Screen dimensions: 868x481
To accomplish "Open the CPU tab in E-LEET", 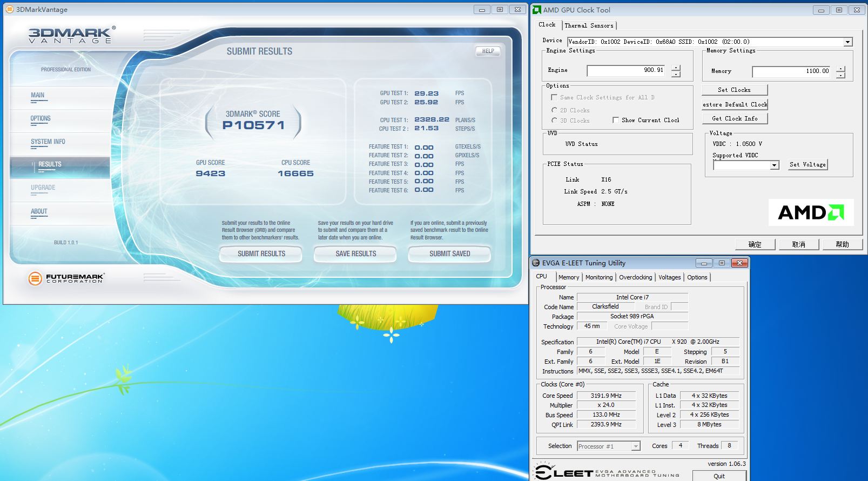I will (542, 276).
